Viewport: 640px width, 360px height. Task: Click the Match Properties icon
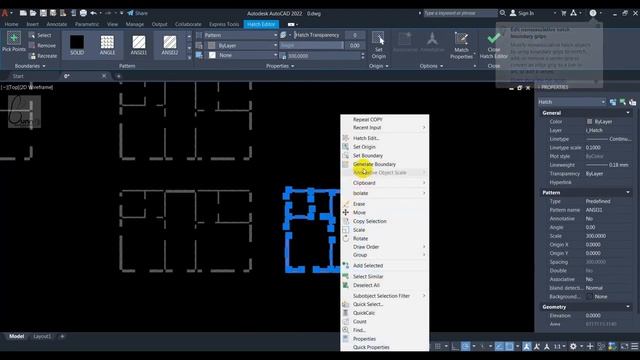pos(461,39)
